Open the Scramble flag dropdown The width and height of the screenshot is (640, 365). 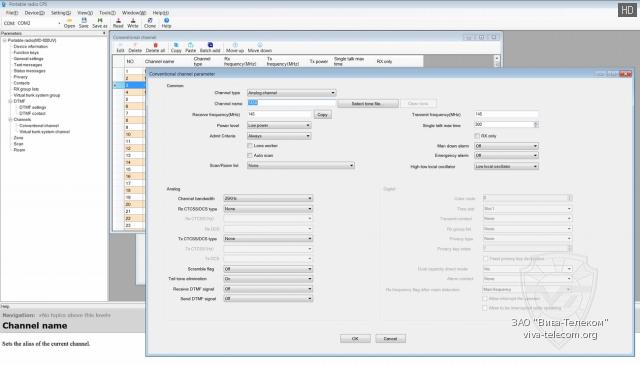(268, 269)
